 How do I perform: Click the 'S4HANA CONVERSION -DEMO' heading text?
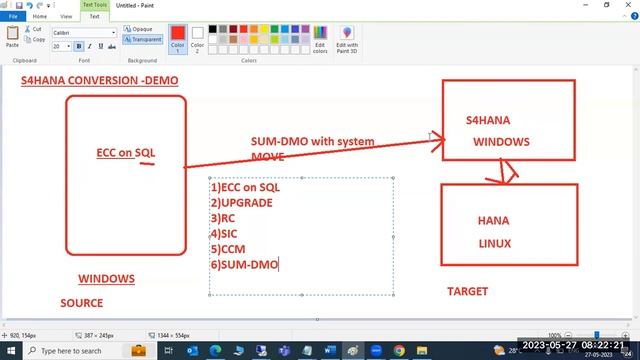100,80
